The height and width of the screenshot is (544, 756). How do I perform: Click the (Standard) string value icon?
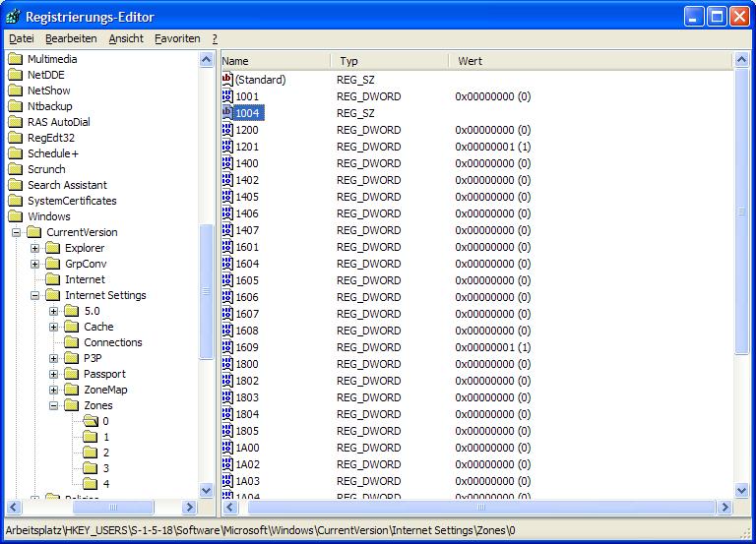227,80
